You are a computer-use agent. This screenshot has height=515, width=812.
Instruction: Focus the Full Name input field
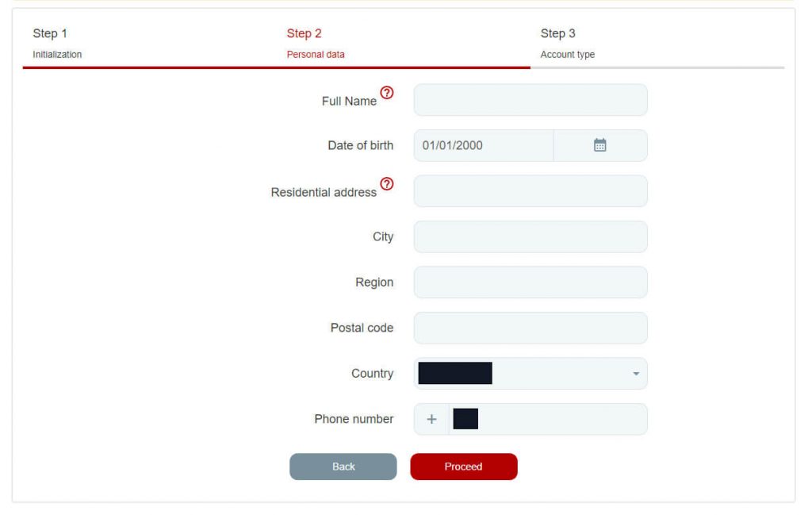click(x=530, y=100)
